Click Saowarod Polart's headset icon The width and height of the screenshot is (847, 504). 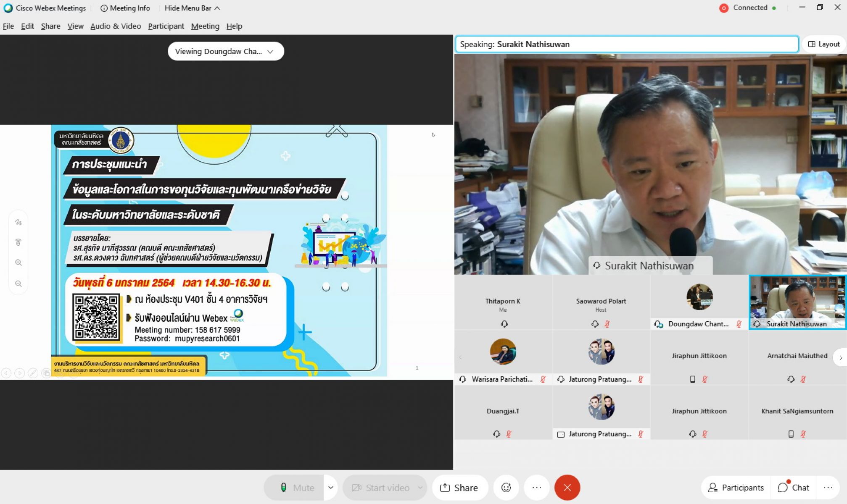(595, 324)
